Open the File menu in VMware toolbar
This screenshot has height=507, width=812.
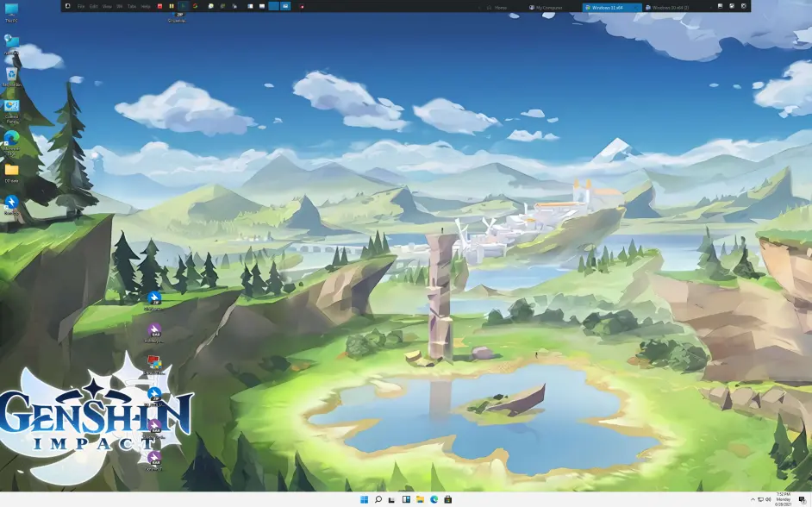(81, 6)
